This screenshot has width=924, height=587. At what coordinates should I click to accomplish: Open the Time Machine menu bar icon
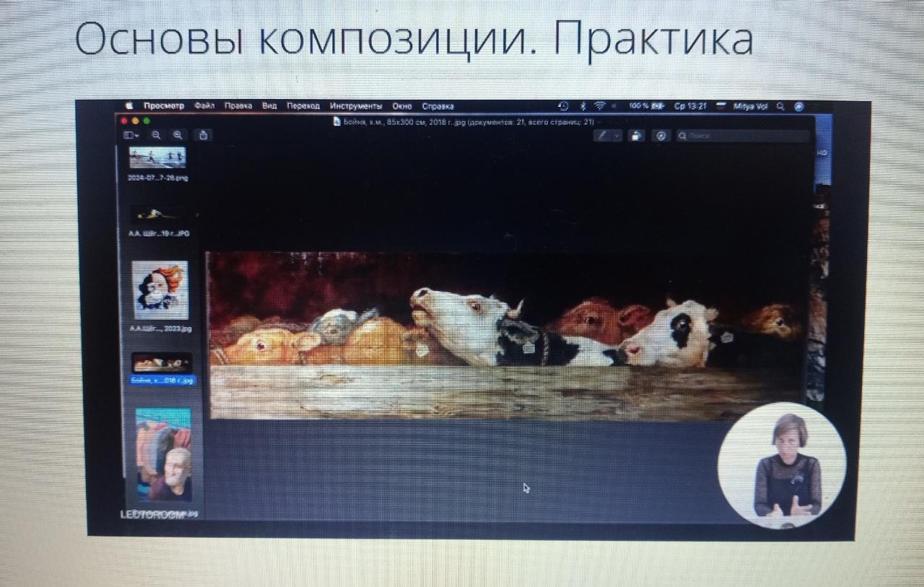[564, 106]
